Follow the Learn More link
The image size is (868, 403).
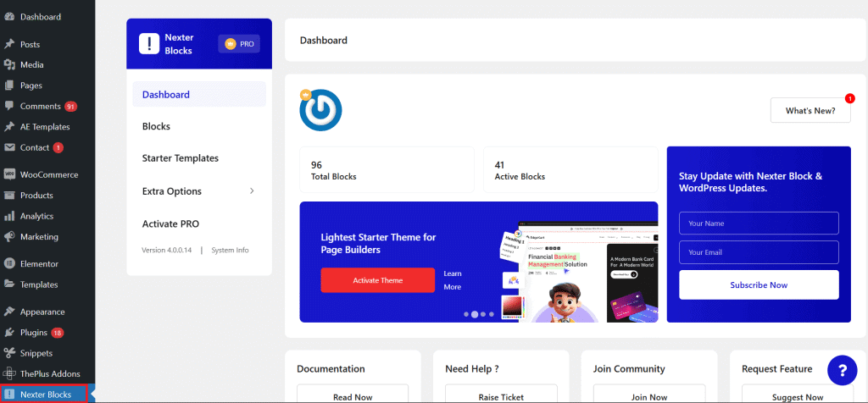[453, 280]
